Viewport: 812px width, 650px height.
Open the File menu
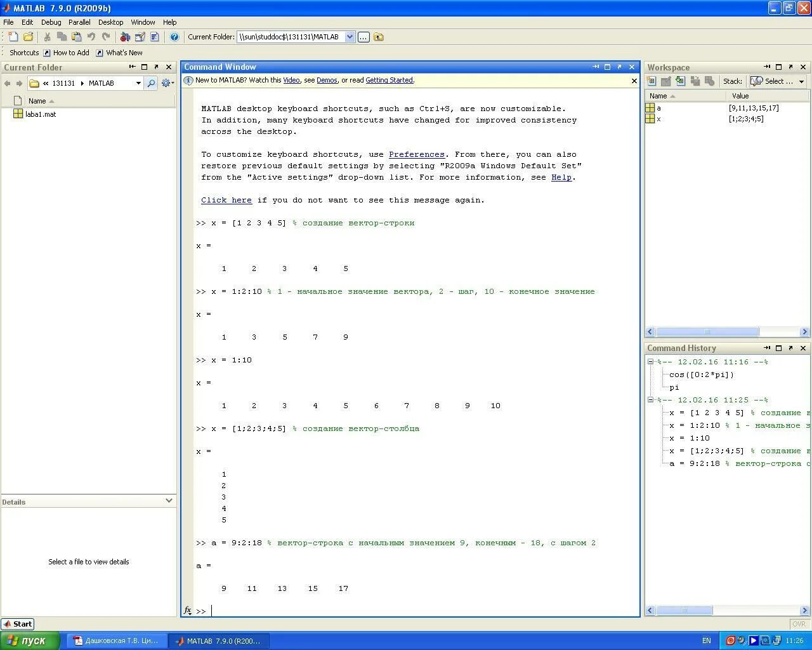click(8, 22)
